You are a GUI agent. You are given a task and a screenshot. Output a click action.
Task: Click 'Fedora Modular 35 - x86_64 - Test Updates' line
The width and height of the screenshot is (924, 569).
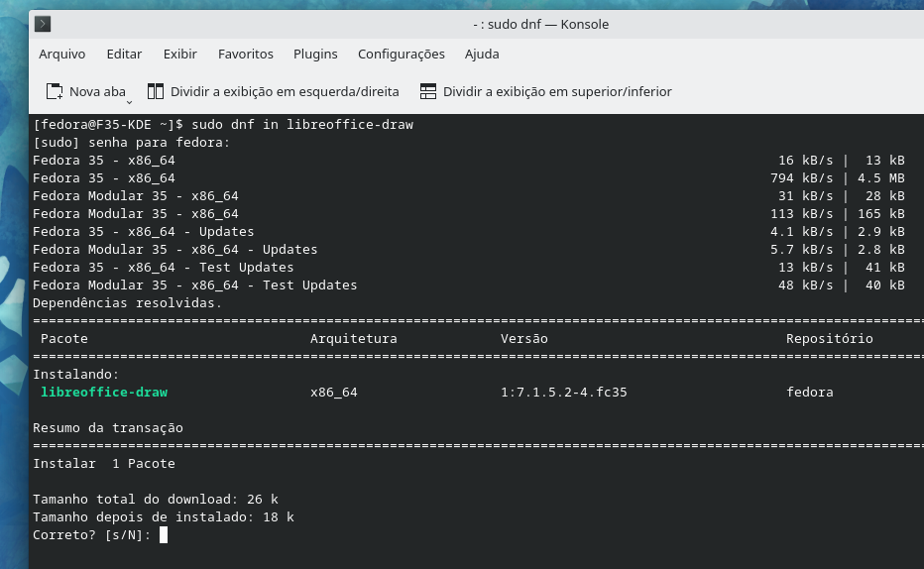pos(195,285)
